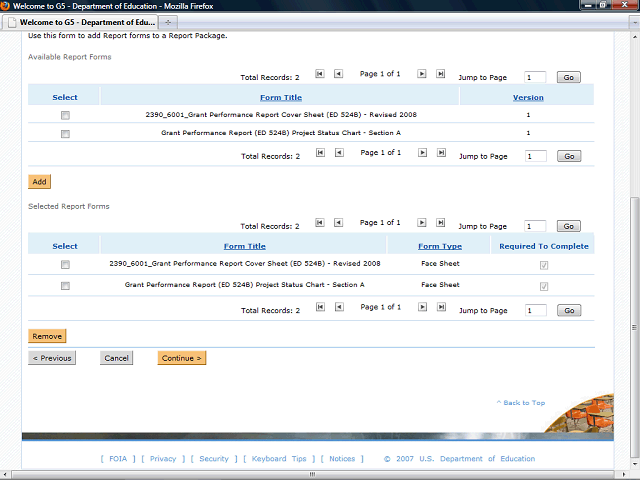Sort Selected Forms by Form Title
Image resolution: width=640 pixels, height=480 pixels.
(x=244, y=246)
